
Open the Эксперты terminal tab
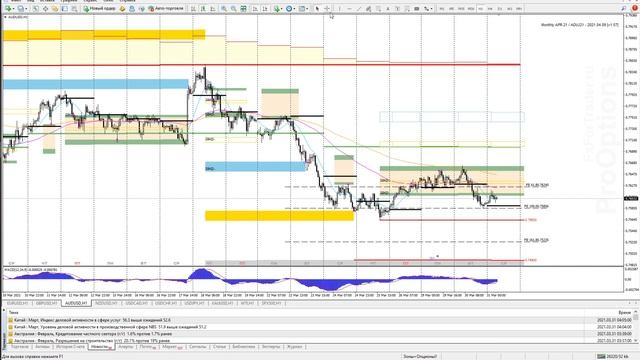point(271,347)
